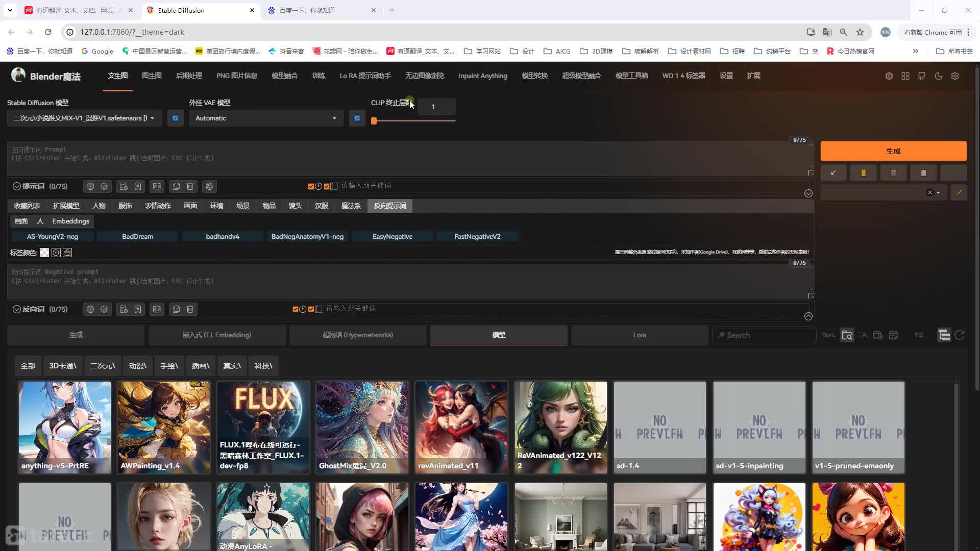
Task: Collapse the 反向词 negative section
Action: click(x=17, y=310)
